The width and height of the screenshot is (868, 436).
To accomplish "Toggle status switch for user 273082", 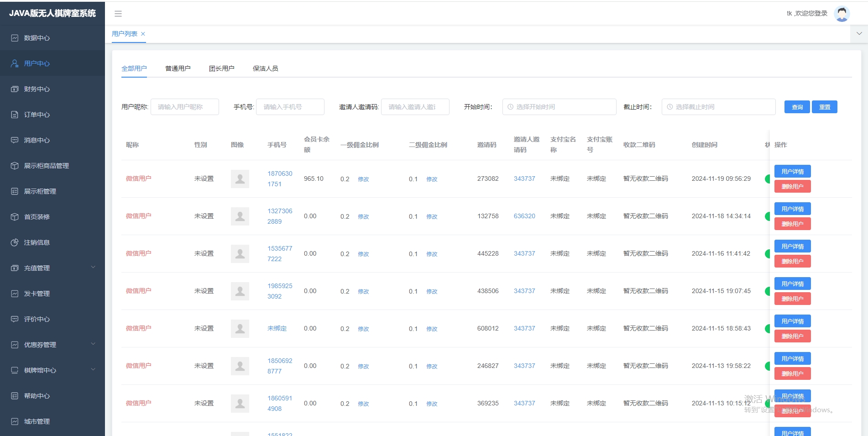I will [x=768, y=179].
